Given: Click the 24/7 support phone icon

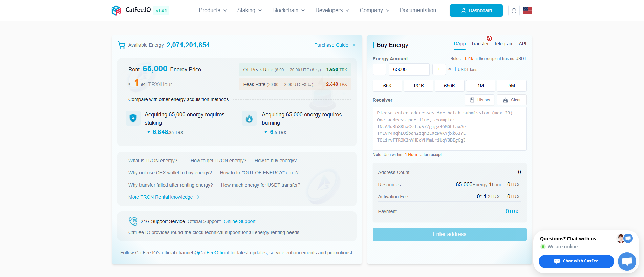Looking at the screenshot, I should point(133,221).
